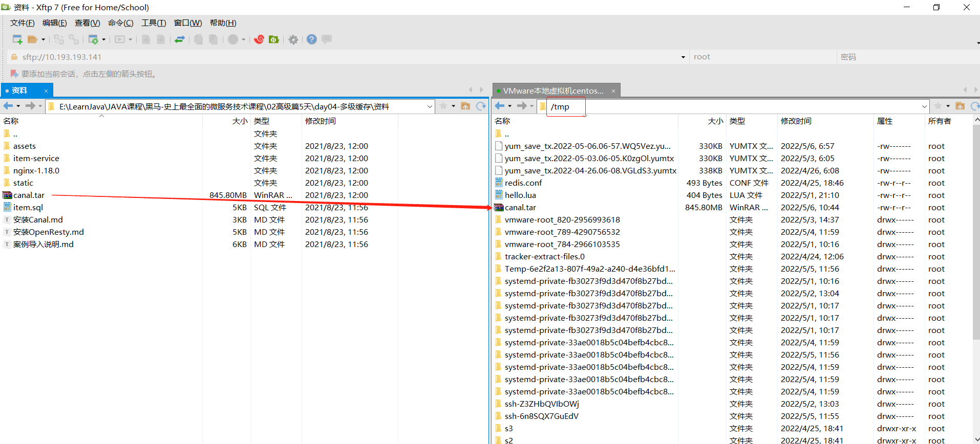980x444 pixels.
Task: Click the 密码 password field
Action: [908, 57]
